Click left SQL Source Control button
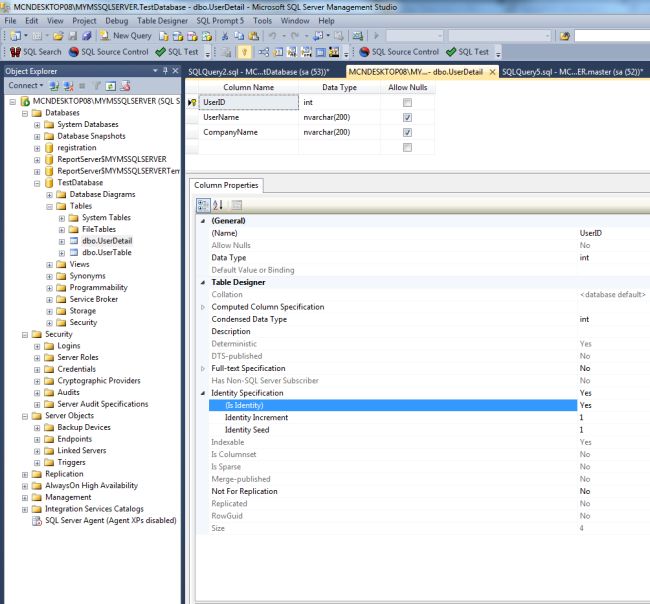 [109, 52]
